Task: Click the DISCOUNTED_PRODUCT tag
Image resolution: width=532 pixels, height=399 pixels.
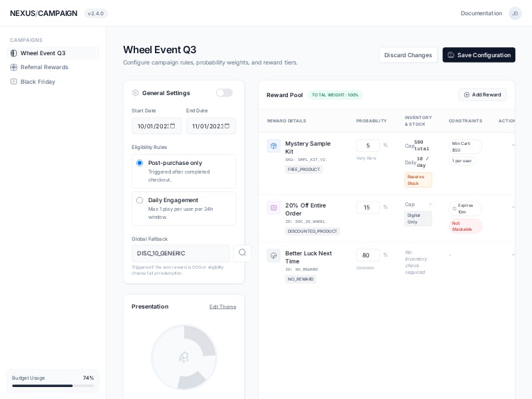Action: pos(313,231)
